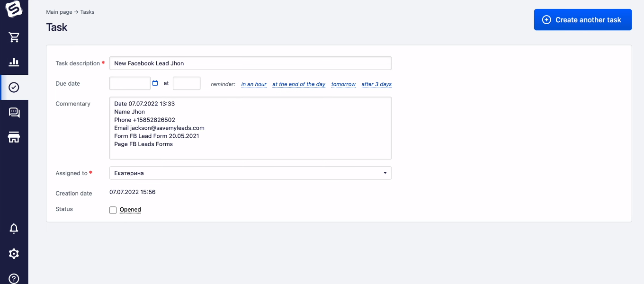Click the app logo in the sidebar
Screen dimensions: 644x284
point(14,9)
